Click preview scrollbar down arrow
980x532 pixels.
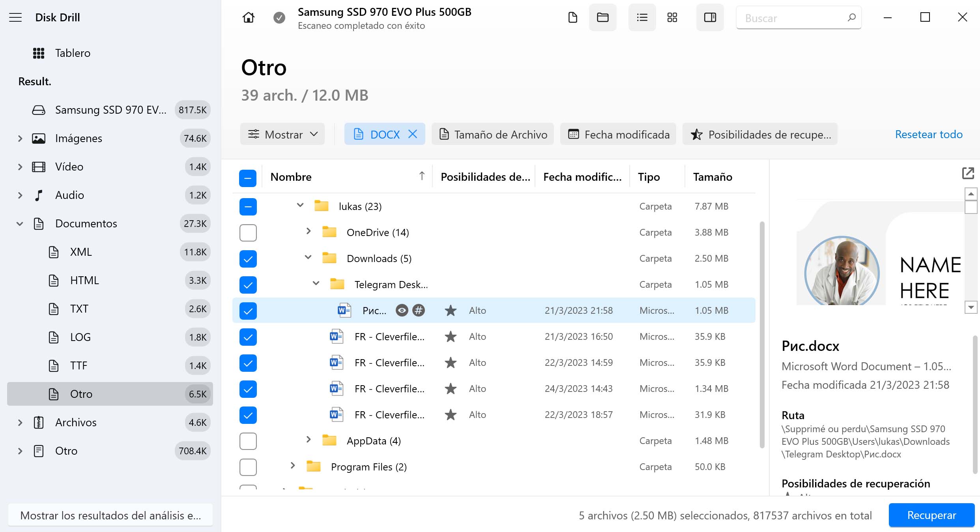point(971,307)
